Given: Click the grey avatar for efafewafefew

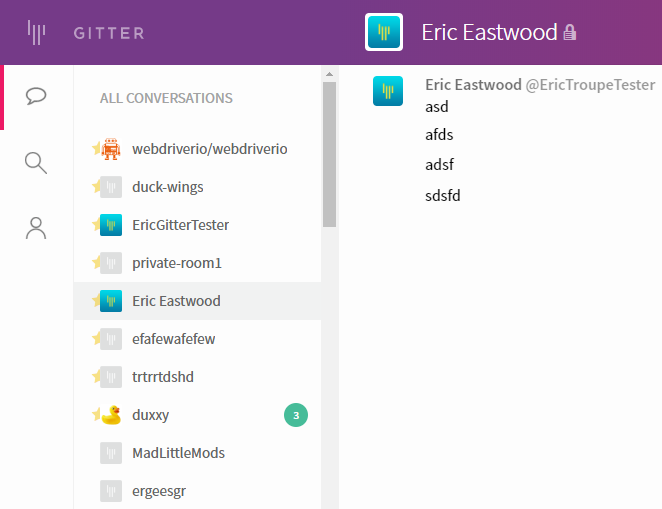Looking at the screenshot, I should 111,339.
